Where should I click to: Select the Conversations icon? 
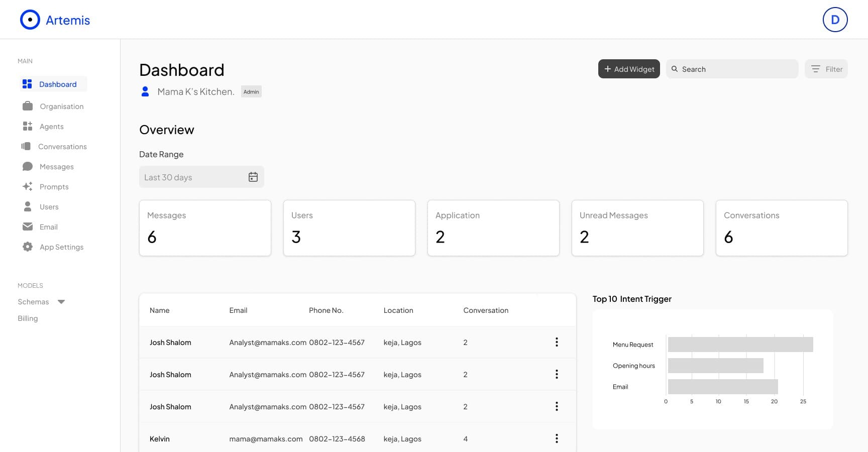pyautogui.click(x=27, y=146)
